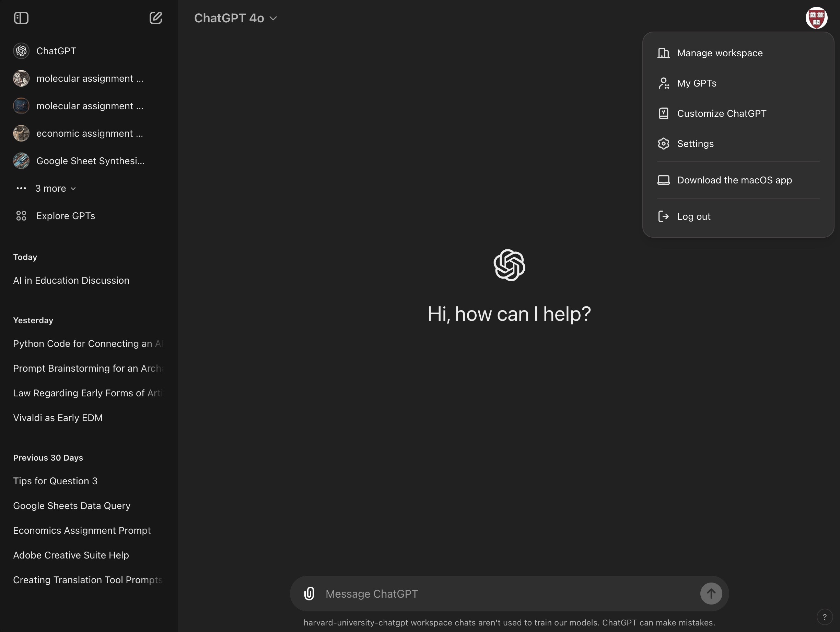Image resolution: width=840 pixels, height=632 pixels.
Task: Open the help question mark button
Action: (825, 617)
